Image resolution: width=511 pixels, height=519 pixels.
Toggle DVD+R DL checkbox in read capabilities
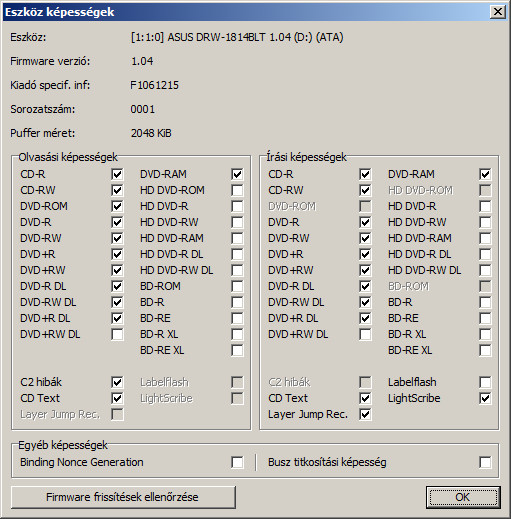point(117,318)
